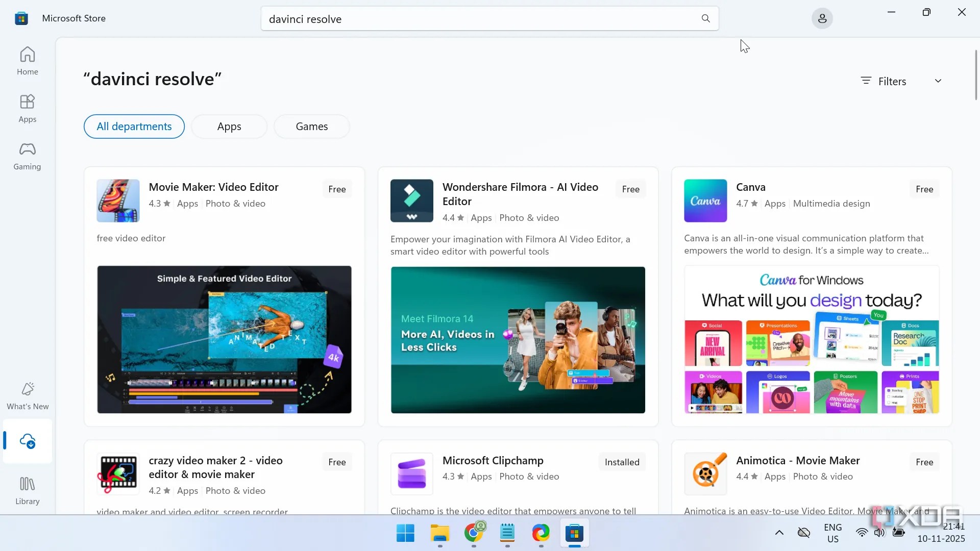Click Free button on Movie Maker: Video Editor

click(x=337, y=189)
